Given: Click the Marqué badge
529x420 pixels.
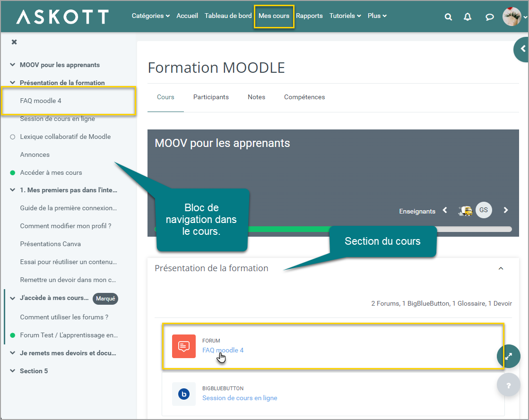Looking at the screenshot, I should [x=105, y=299].
